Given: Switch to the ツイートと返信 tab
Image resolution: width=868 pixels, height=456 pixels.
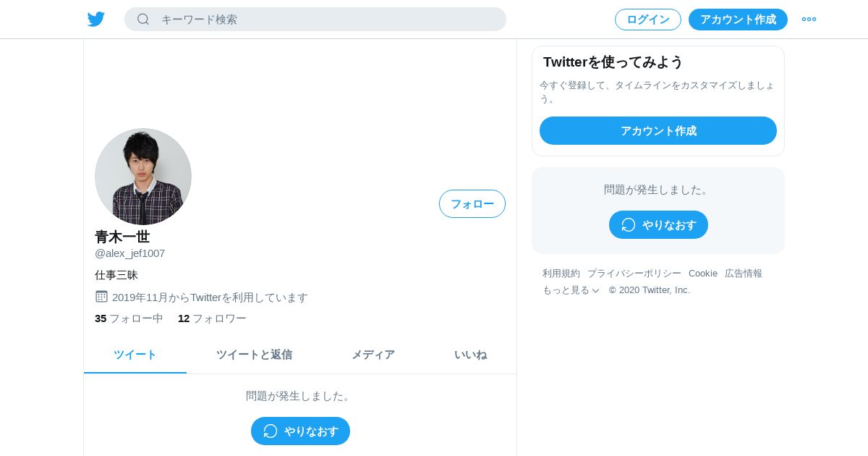Looking at the screenshot, I should click(x=254, y=355).
